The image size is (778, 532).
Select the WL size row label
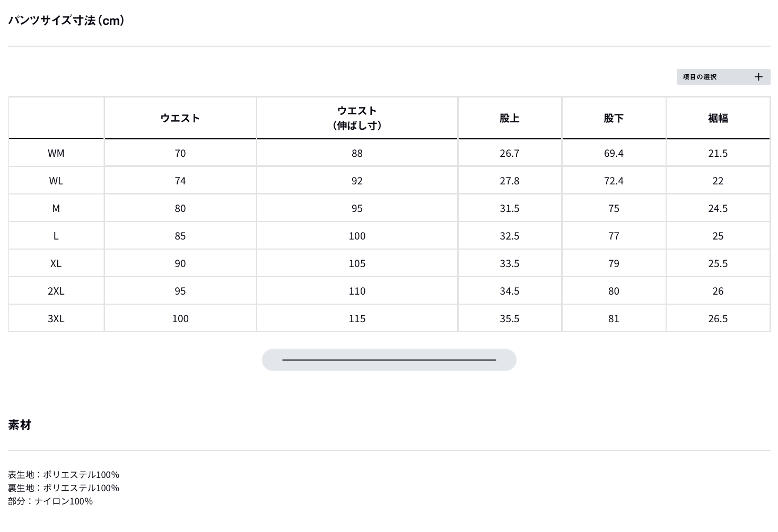(56, 181)
